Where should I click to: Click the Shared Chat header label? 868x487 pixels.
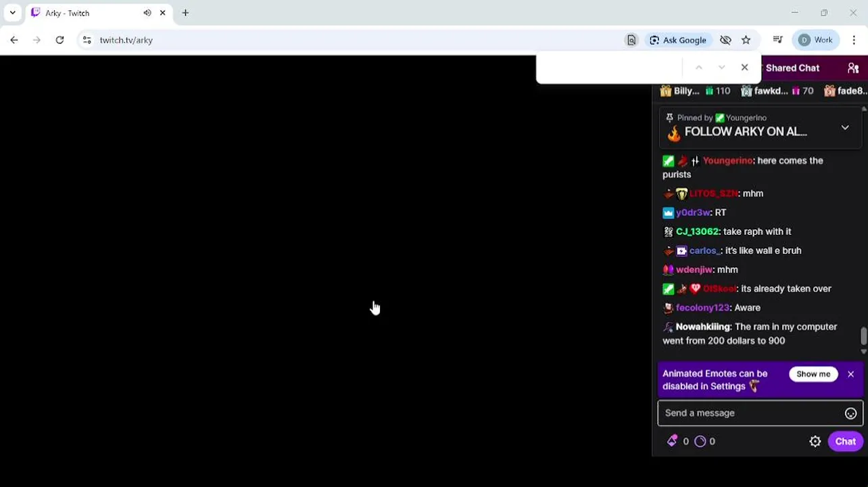(792, 68)
